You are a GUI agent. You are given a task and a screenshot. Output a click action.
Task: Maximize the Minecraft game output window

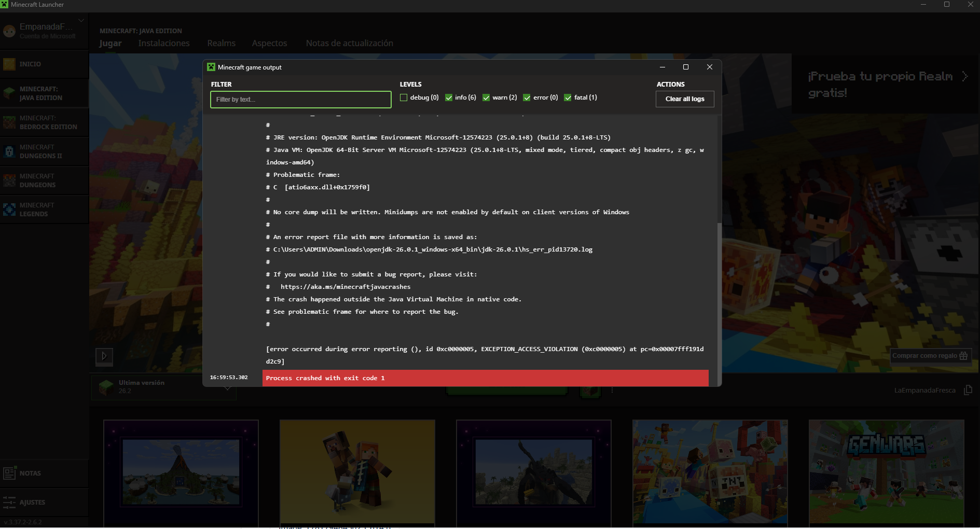coord(686,67)
